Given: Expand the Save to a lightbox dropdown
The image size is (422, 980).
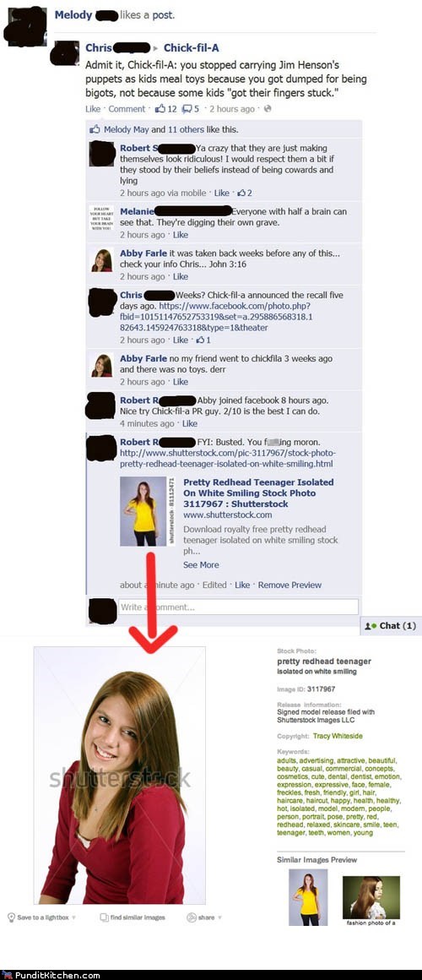Looking at the screenshot, I should click(x=75, y=917).
